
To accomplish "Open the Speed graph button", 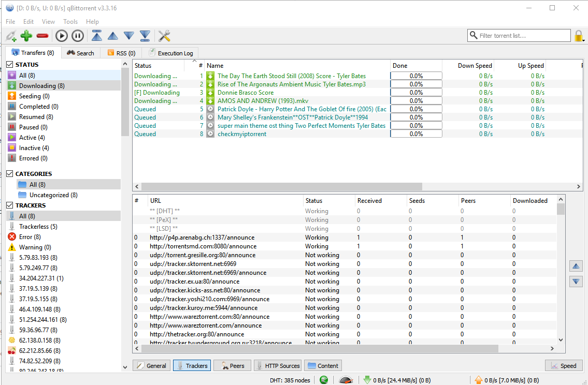I will click(x=564, y=366).
